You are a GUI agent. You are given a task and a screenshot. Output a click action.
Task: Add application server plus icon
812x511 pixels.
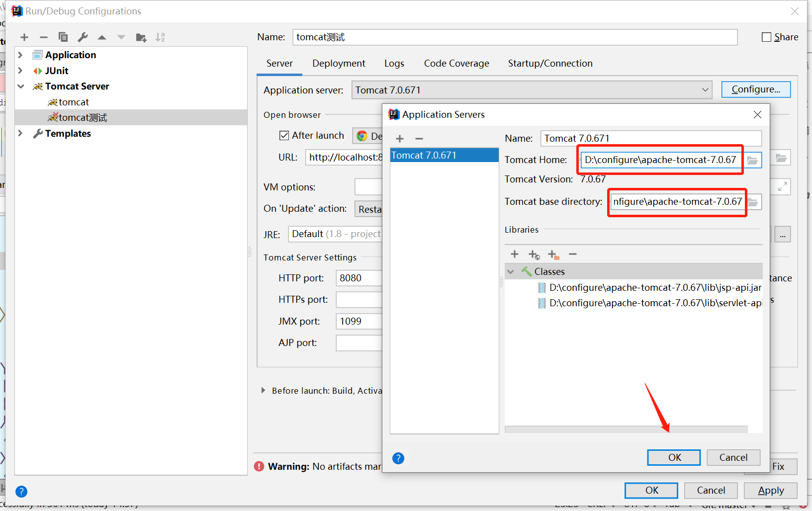(400, 139)
